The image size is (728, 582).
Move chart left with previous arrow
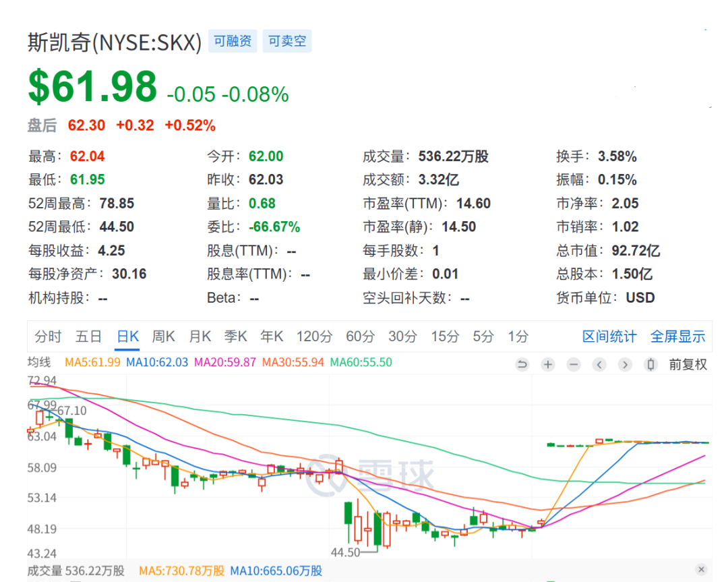[x=599, y=365]
